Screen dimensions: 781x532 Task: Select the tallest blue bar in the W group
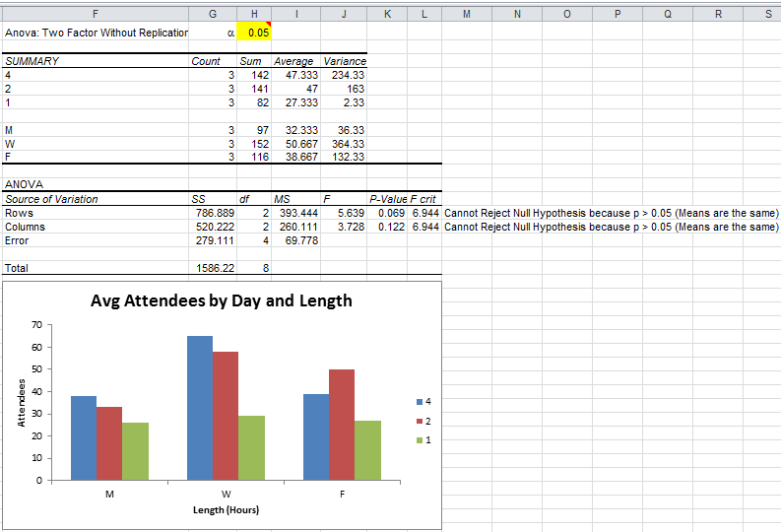point(200,408)
